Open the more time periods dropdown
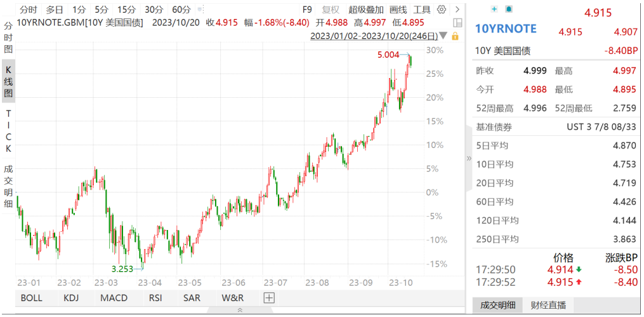The width and height of the screenshot is (644, 317). click(x=200, y=10)
